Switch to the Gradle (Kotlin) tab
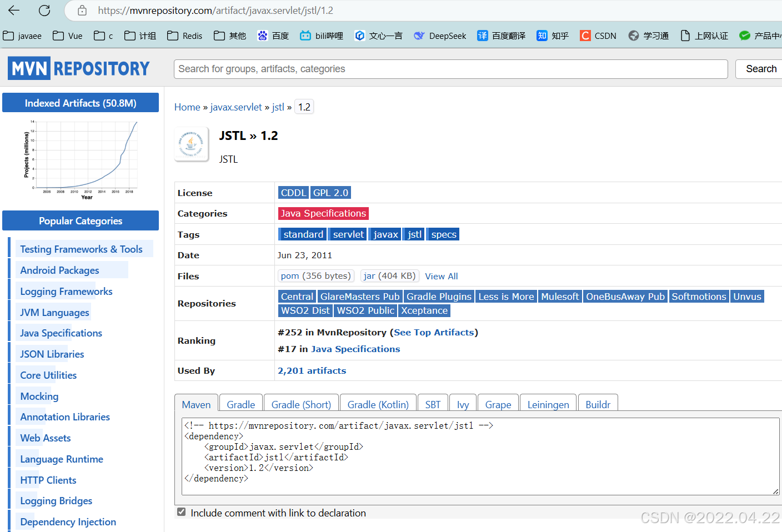 [x=378, y=404]
